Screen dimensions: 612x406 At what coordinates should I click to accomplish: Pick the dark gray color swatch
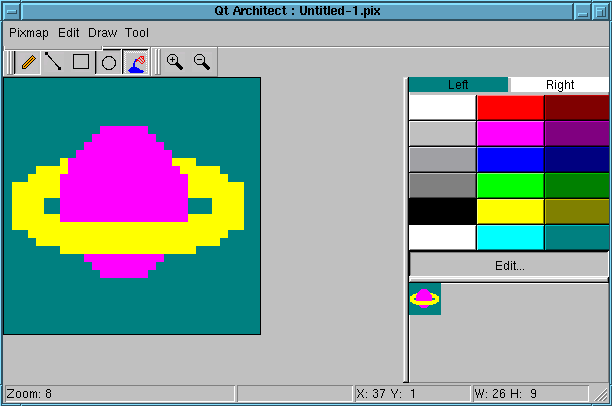point(443,185)
